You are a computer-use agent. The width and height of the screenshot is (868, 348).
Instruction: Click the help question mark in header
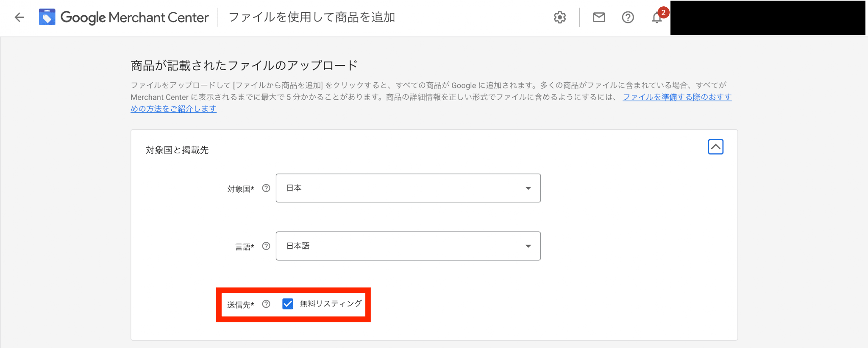[x=628, y=17]
